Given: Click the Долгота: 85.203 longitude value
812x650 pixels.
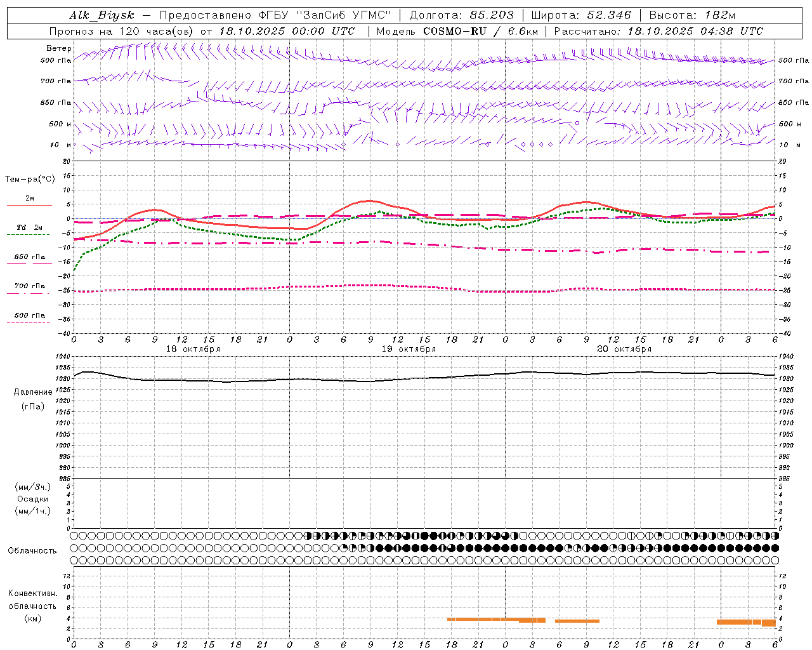Looking at the screenshot, I should [461, 15].
